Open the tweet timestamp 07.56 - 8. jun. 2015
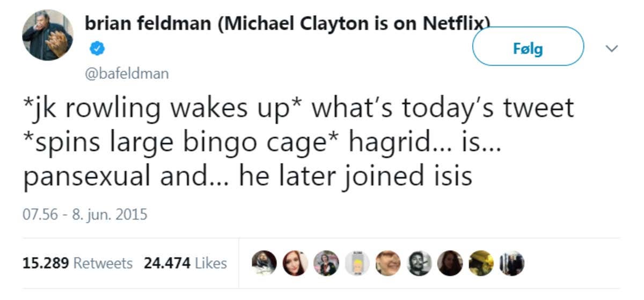Viewport: 644px width, 300px height. (85, 215)
